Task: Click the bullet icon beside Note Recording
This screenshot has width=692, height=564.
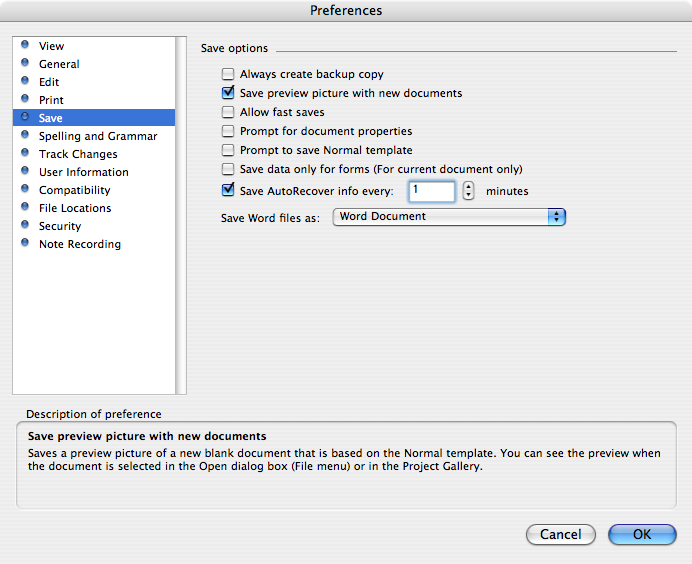Action: pos(25,242)
